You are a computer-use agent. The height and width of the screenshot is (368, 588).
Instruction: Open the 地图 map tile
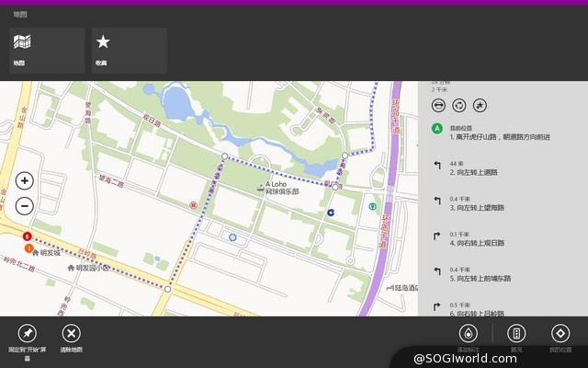pyautogui.click(x=47, y=51)
